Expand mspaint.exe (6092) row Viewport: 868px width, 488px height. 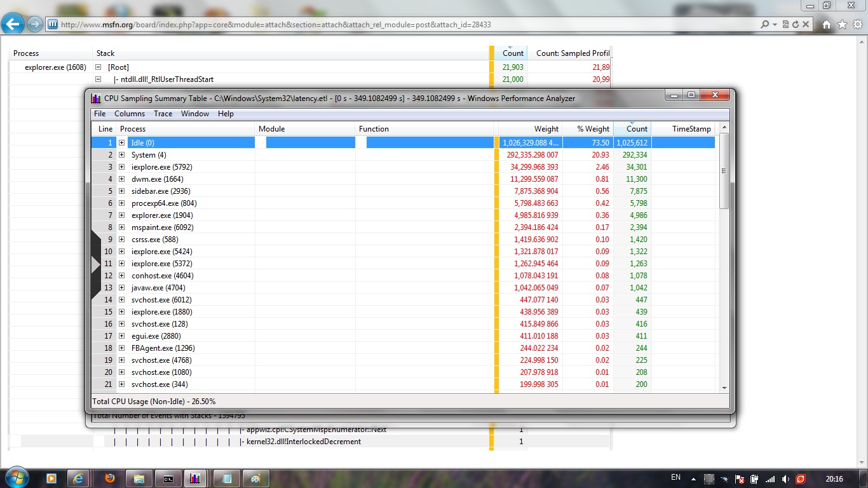121,227
